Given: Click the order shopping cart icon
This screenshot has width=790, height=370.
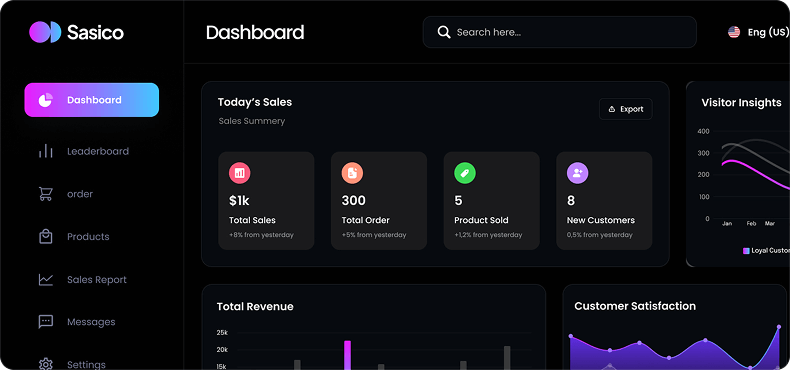Looking at the screenshot, I should (x=46, y=194).
